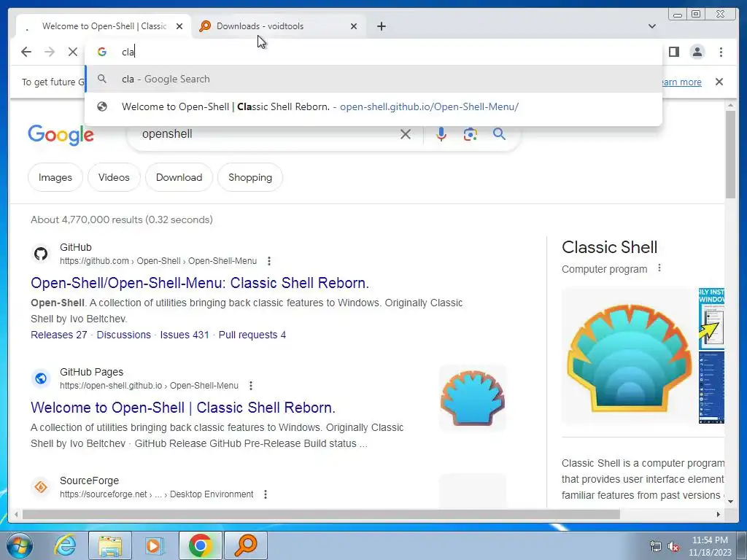Click the 'openshell' search input field
The width and height of the screenshot is (747, 560).
point(267,134)
